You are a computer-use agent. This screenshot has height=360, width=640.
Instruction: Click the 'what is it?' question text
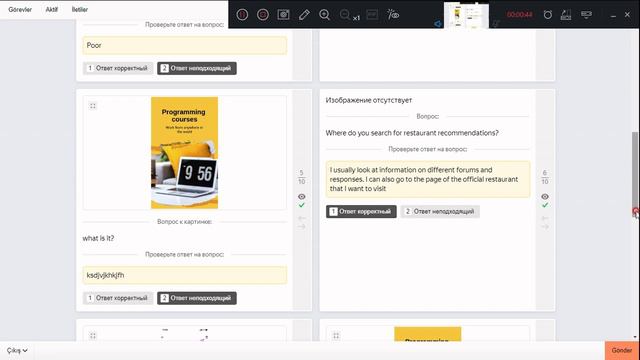point(98,238)
